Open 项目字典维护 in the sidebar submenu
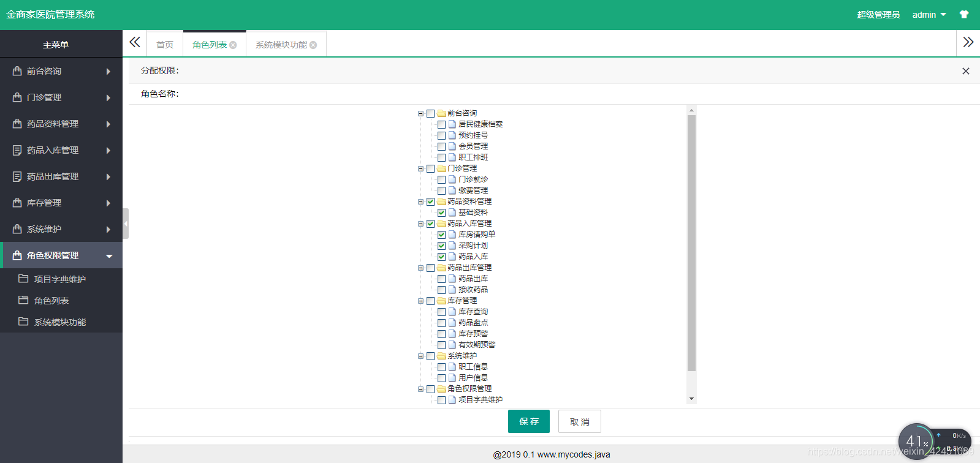 [x=61, y=279]
